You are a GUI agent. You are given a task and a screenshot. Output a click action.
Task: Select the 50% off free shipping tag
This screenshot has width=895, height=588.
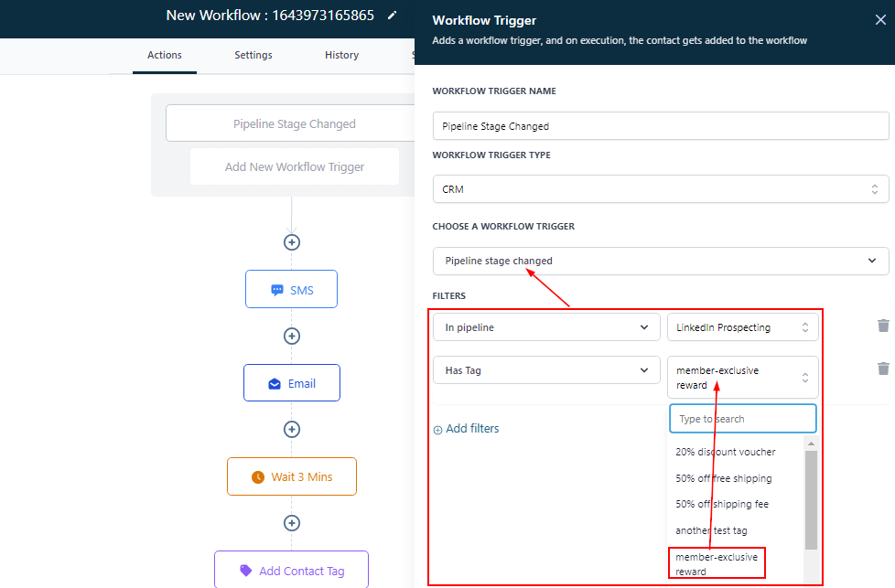[x=724, y=478]
